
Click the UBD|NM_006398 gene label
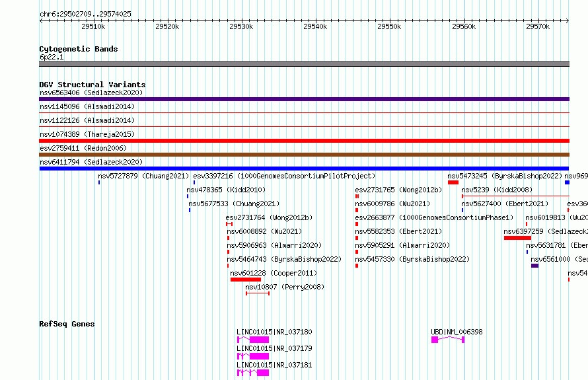pos(457,332)
